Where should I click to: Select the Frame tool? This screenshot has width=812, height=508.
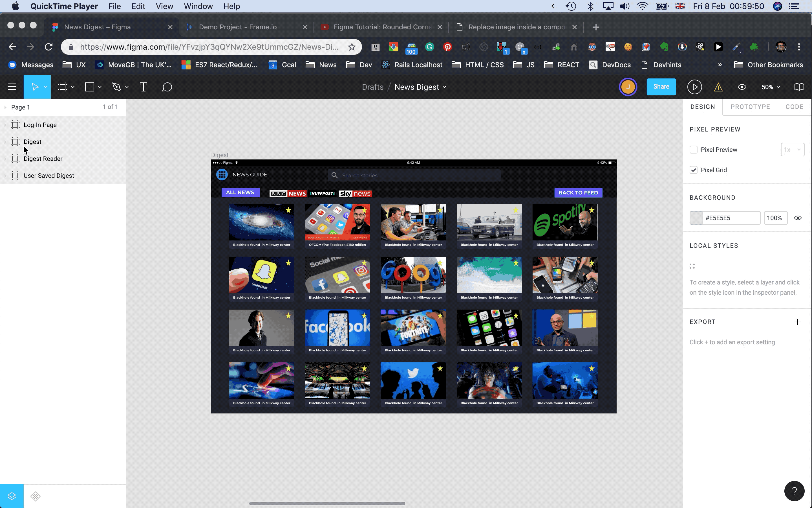62,87
